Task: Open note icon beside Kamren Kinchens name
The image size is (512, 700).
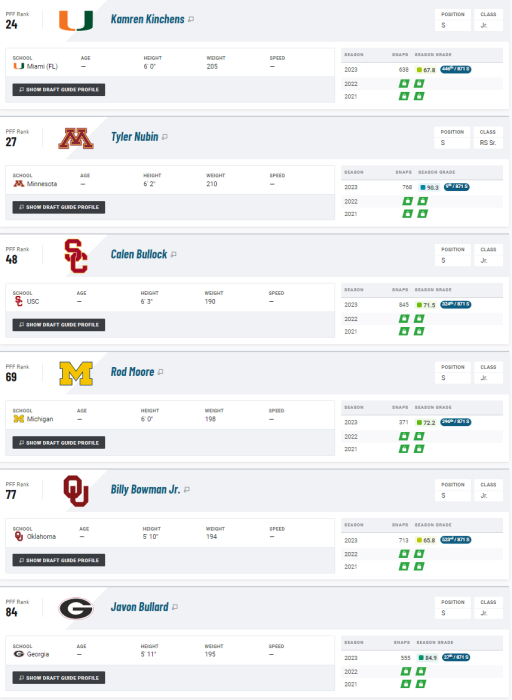Action: (191, 19)
